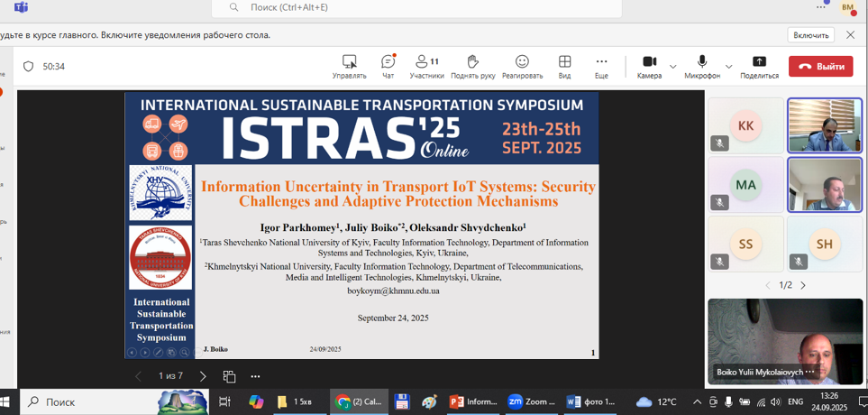The image size is (868, 415).
Task: Toggle the Микрофон microphone mute
Action: point(702,66)
